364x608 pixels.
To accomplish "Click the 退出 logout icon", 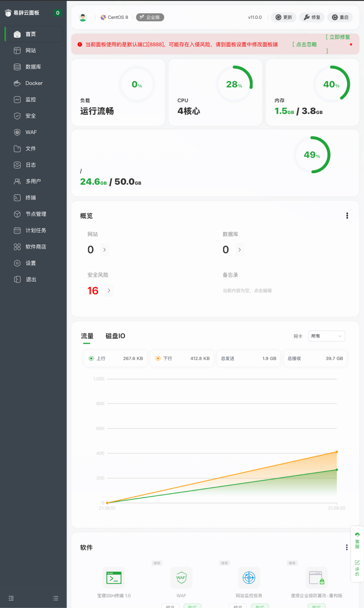I will click(17, 280).
